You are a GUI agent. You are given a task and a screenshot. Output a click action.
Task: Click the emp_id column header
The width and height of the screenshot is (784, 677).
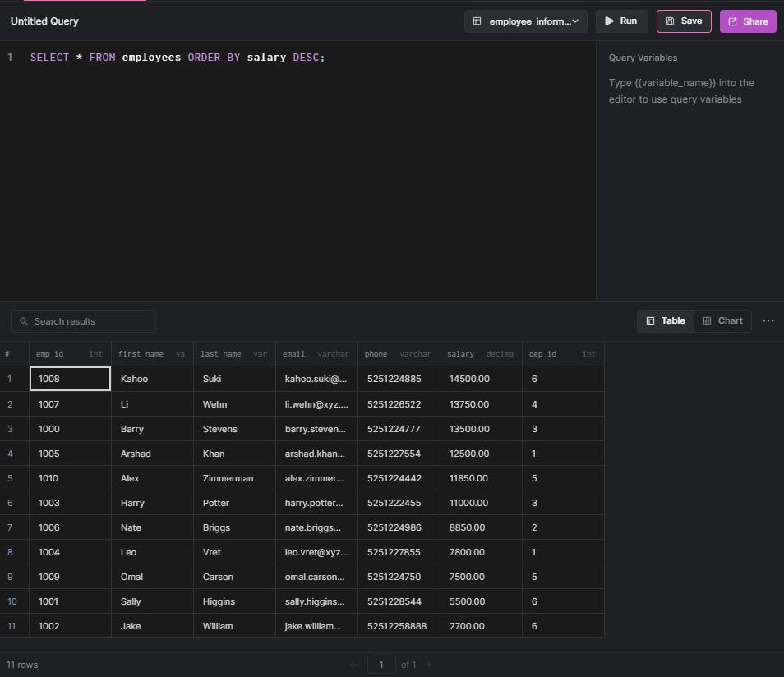[x=70, y=353]
